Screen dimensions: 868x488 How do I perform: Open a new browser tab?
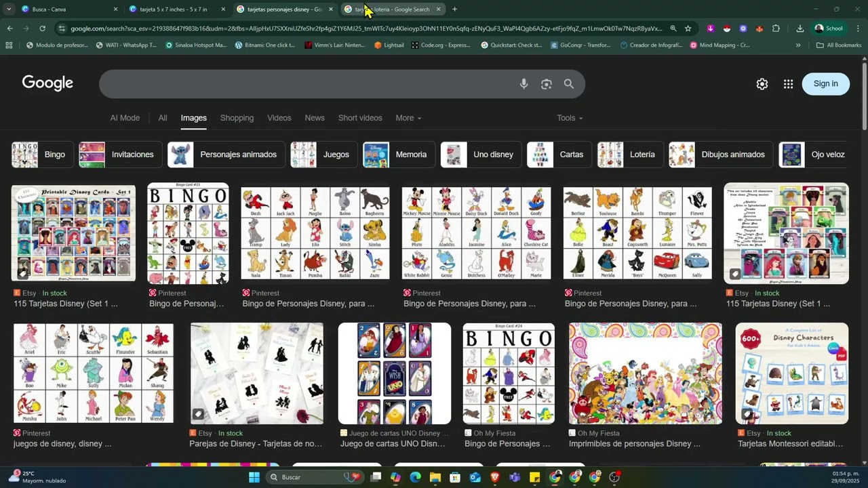tap(454, 9)
